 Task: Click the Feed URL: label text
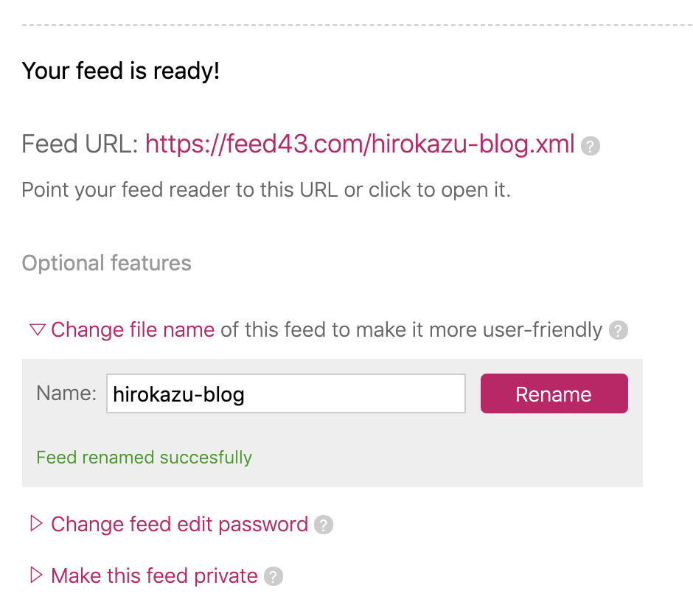click(x=80, y=144)
